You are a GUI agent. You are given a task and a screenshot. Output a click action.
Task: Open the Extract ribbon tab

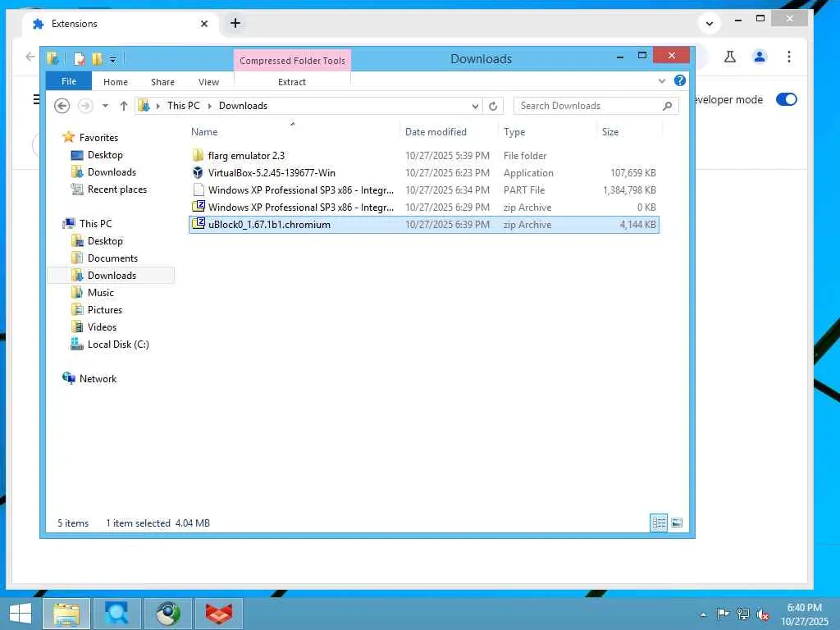292,82
